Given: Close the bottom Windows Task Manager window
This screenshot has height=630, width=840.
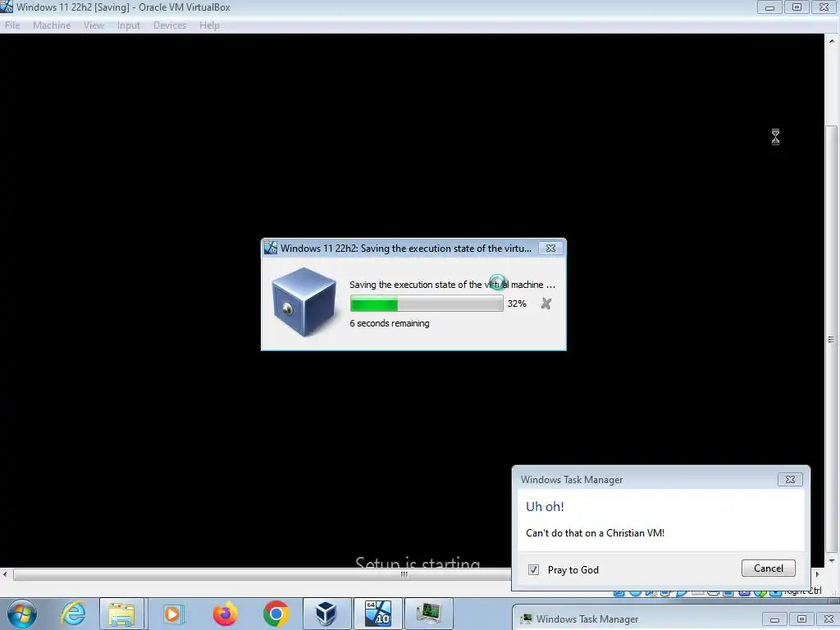Looking at the screenshot, I should [x=829, y=619].
